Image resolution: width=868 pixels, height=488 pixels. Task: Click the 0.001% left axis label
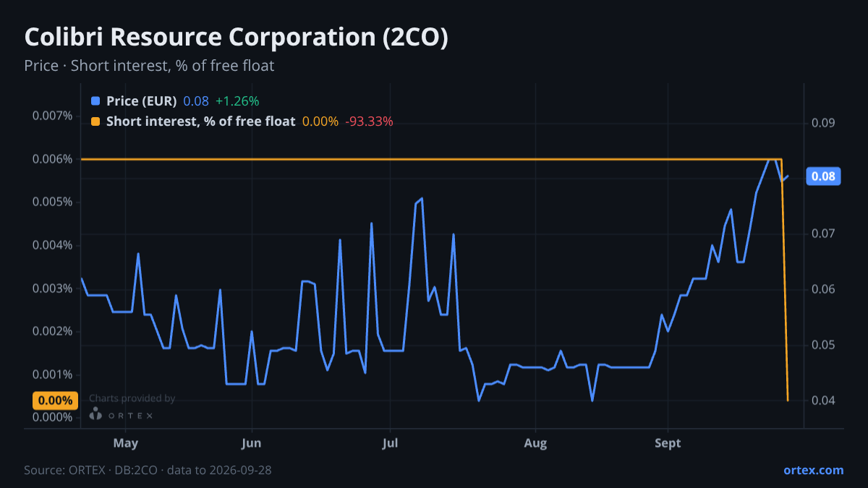click(53, 374)
